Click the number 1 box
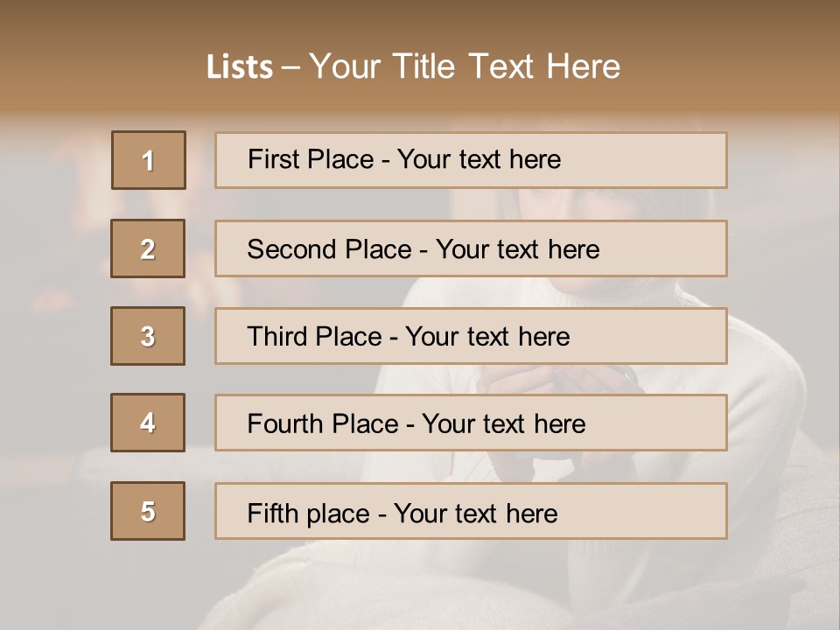 click(x=149, y=160)
